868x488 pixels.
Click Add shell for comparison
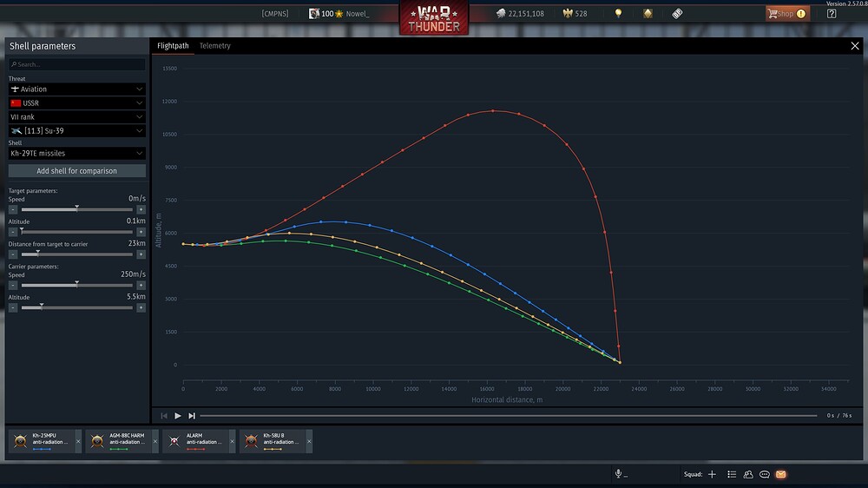click(77, 170)
